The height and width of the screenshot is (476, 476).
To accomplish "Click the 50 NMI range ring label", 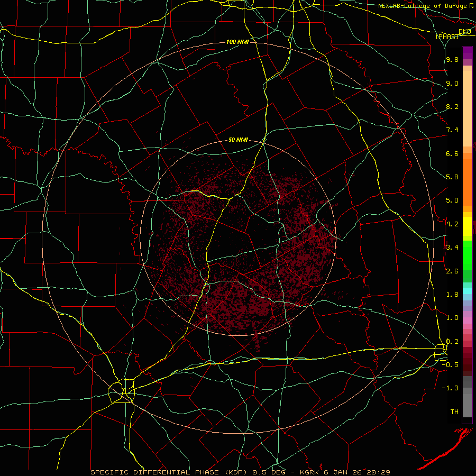I will (238, 140).
